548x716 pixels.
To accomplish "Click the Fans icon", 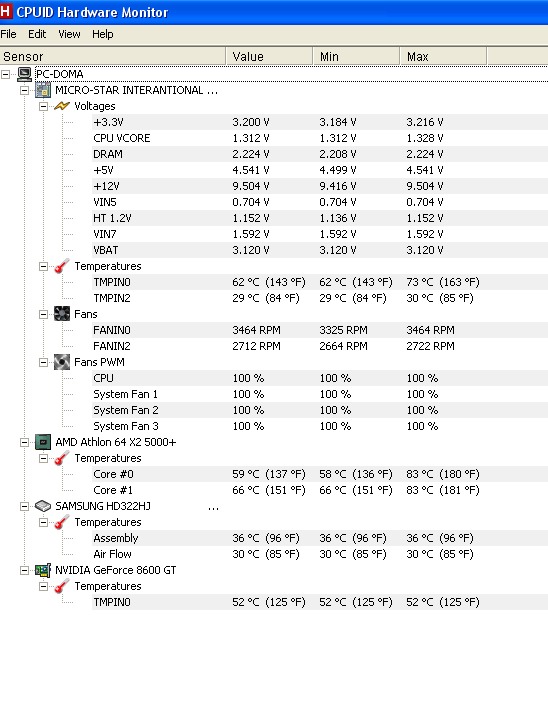I will point(62,314).
